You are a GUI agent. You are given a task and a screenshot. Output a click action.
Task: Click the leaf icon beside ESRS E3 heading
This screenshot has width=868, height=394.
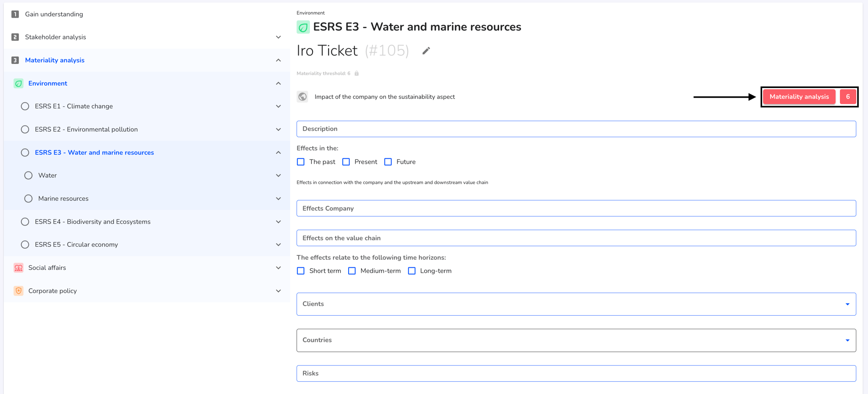click(303, 27)
